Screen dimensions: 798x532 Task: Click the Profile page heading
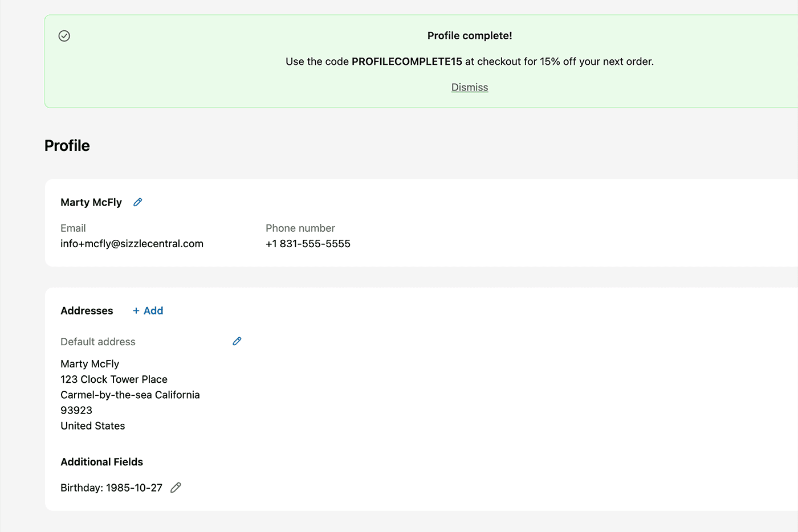(67, 146)
